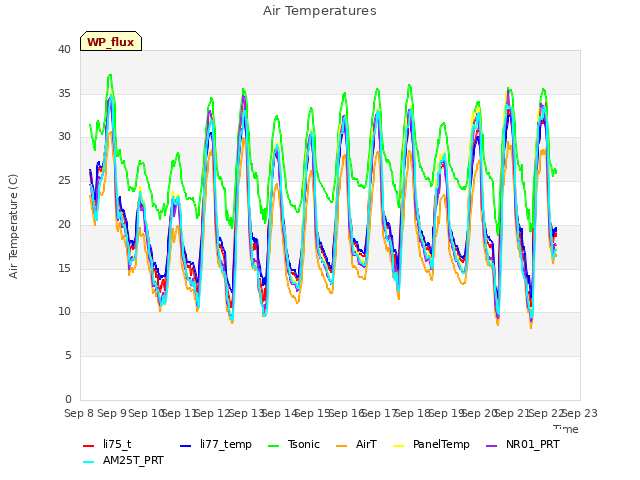This screenshot has height=480, width=640.
Task: Click the 40 y-axis tick label
Action: coord(64,49)
